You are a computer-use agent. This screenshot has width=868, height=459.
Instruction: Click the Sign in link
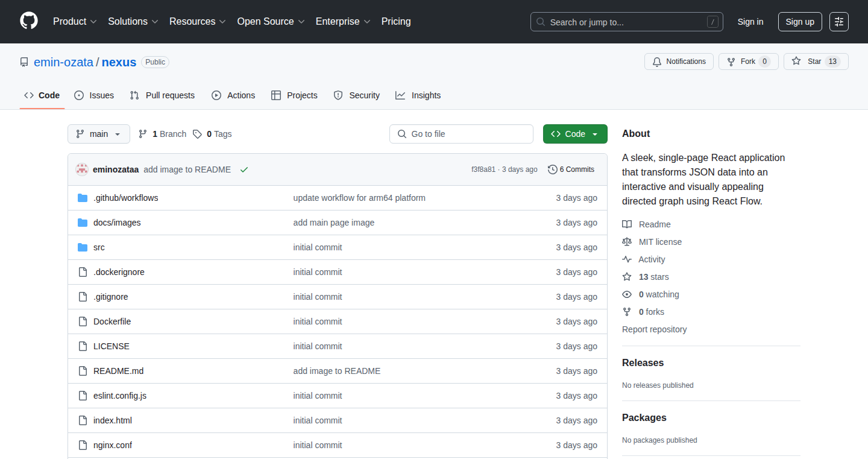[x=750, y=22]
